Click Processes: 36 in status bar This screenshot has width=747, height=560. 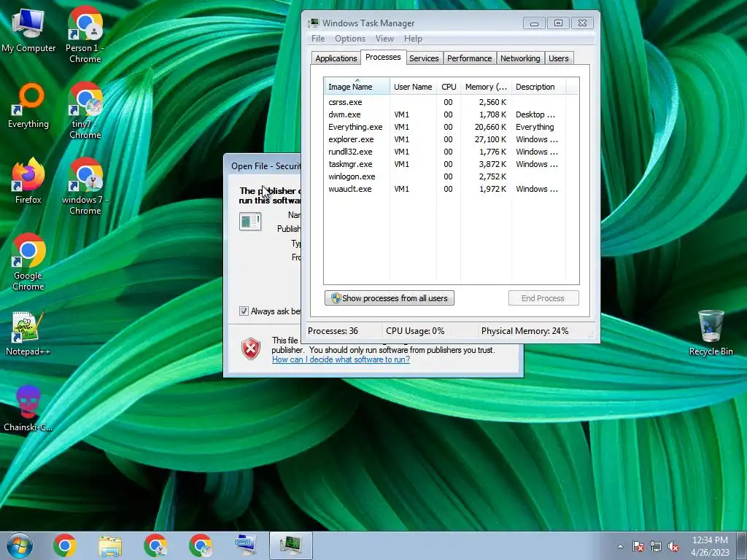point(333,331)
